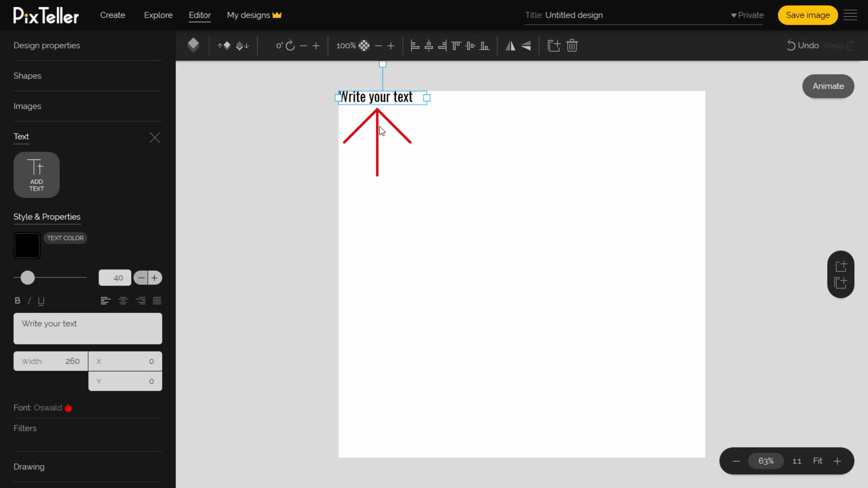Open the Font: Oswald selector
Image resolution: width=868 pixels, height=488 pixels.
pos(42,408)
